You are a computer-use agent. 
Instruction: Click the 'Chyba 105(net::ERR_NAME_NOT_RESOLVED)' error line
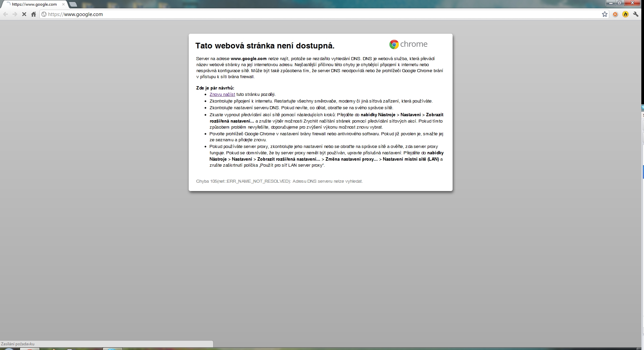click(279, 181)
